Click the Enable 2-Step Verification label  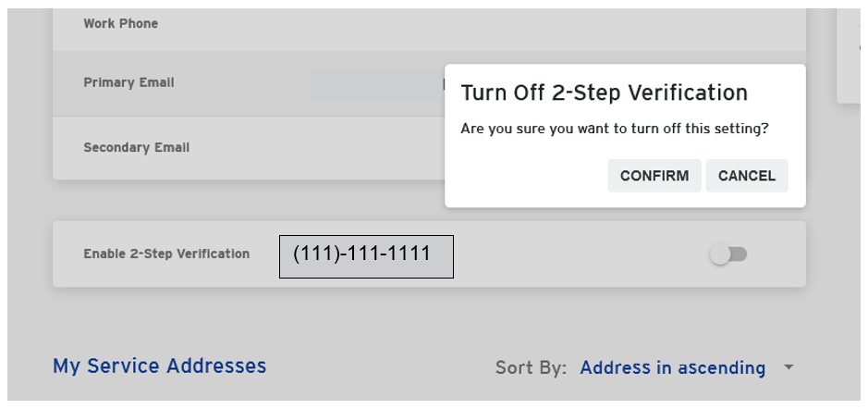click(x=166, y=254)
